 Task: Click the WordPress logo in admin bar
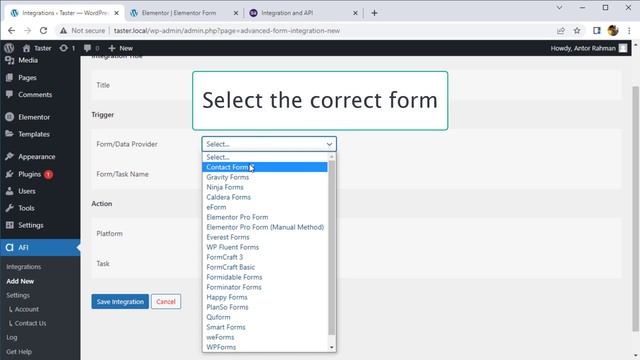[9, 48]
